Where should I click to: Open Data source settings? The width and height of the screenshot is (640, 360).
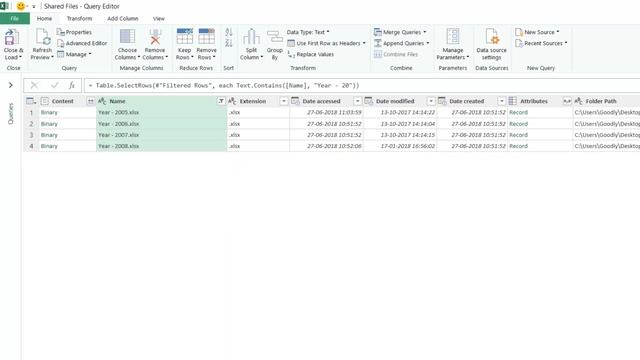click(491, 44)
